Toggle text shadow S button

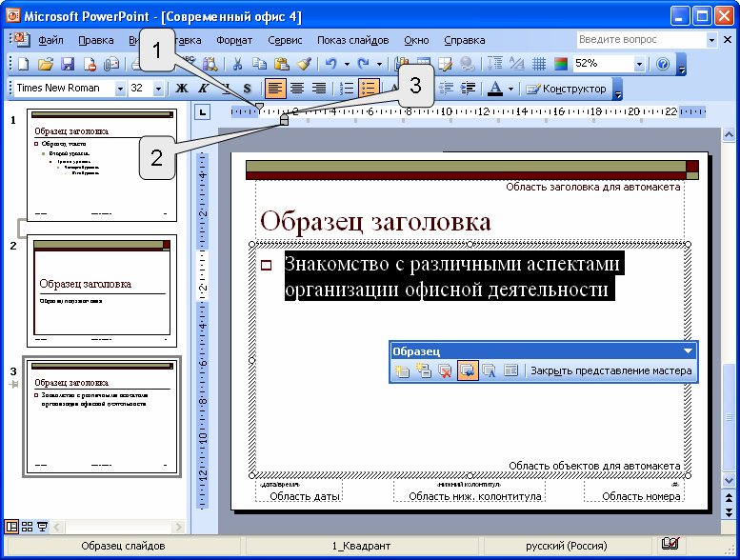point(247,89)
